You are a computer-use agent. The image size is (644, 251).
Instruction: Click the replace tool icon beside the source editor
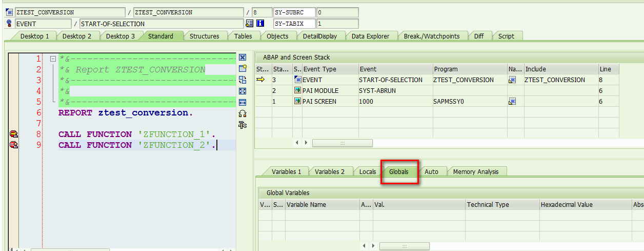243,80
